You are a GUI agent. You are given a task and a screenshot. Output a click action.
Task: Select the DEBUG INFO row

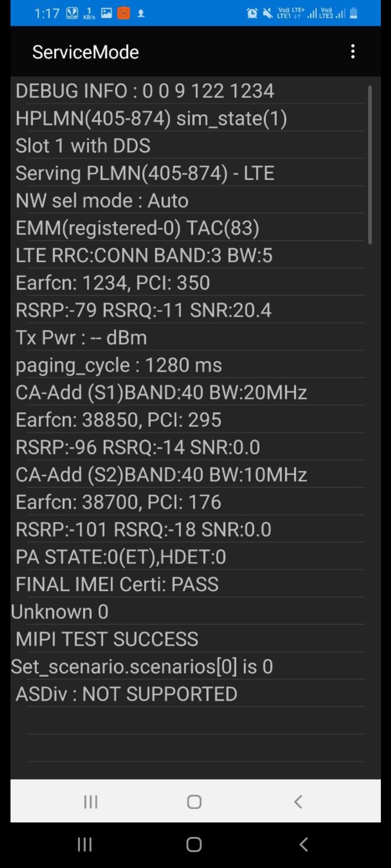click(145, 91)
